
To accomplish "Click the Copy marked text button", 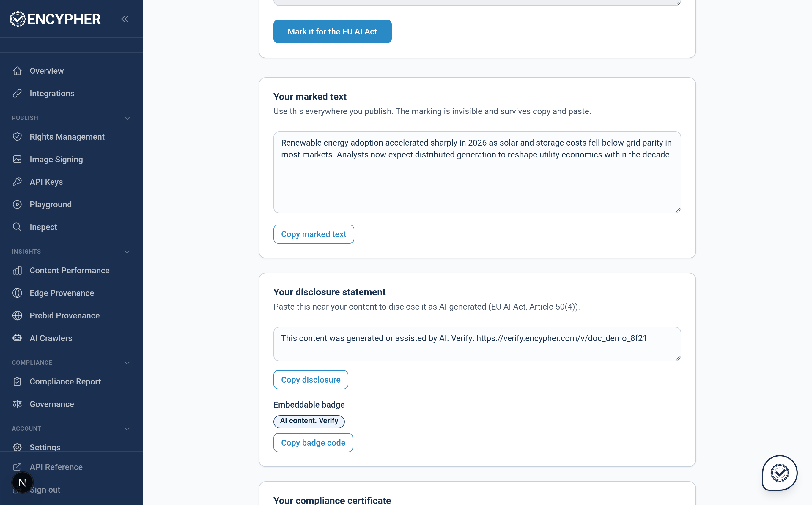I will coord(314,234).
